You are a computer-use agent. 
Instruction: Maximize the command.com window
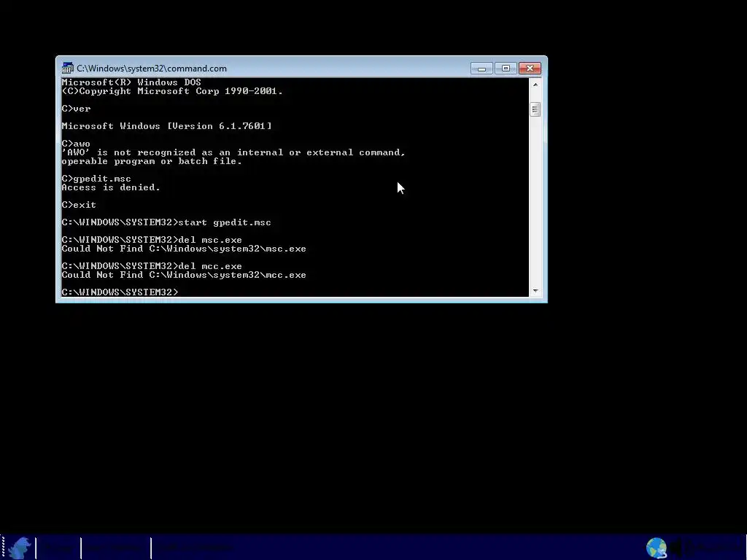[506, 69]
